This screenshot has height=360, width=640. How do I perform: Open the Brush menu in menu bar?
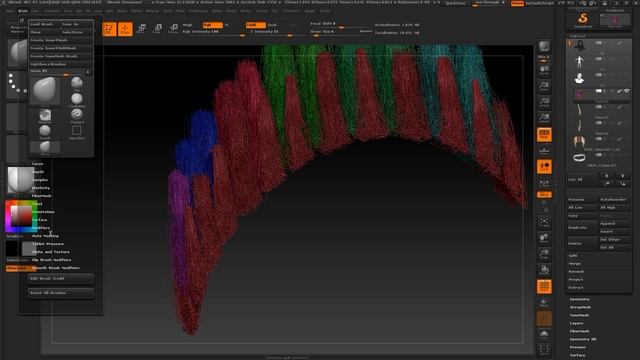(23, 11)
